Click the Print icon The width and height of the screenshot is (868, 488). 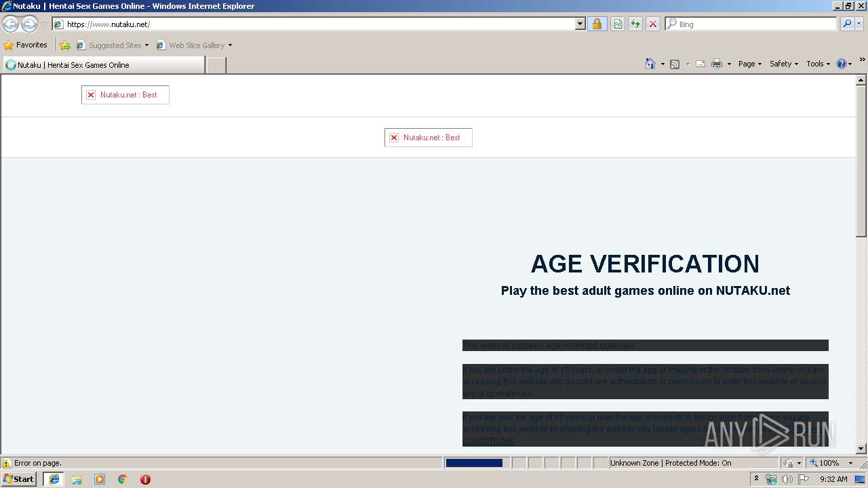tap(717, 64)
